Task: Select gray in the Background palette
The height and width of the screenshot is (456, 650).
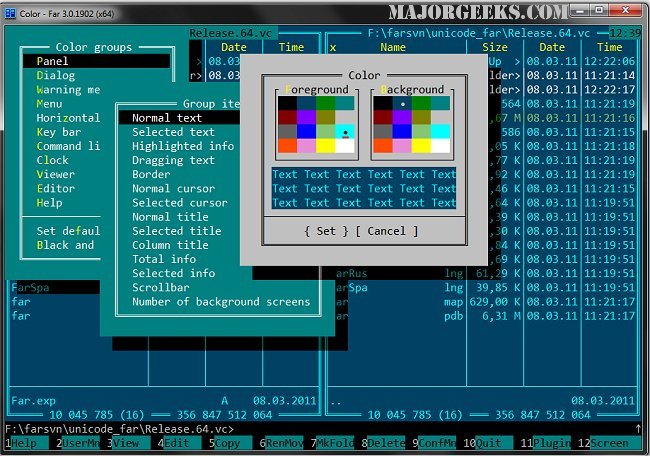Action: pos(383,131)
